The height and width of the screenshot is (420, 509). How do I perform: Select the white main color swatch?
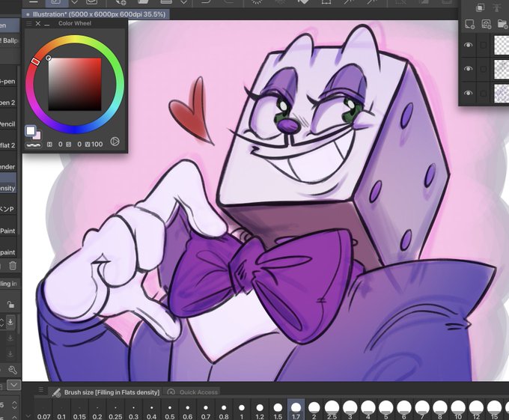coord(31,130)
